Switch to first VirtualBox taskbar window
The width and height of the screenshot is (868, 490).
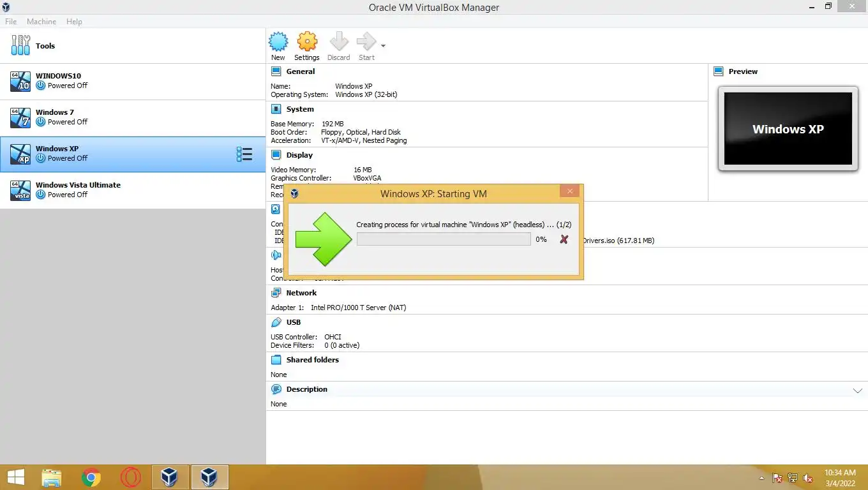pyautogui.click(x=170, y=477)
